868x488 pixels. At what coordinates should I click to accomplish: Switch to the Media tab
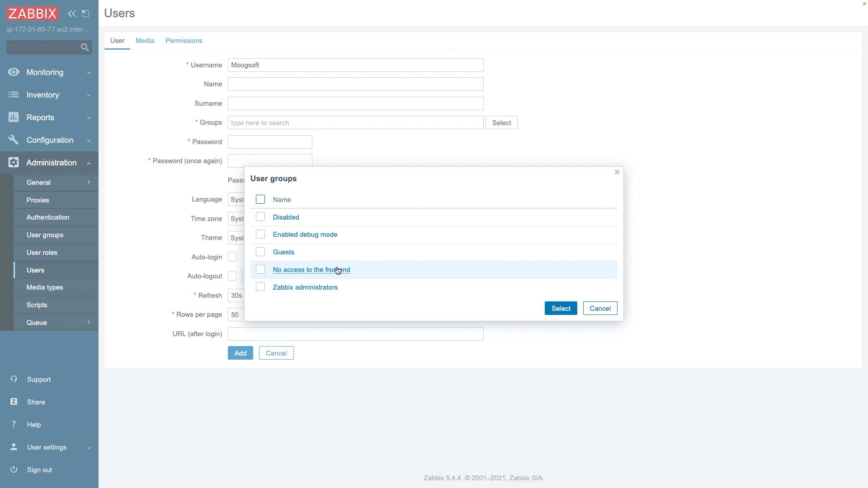145,41
